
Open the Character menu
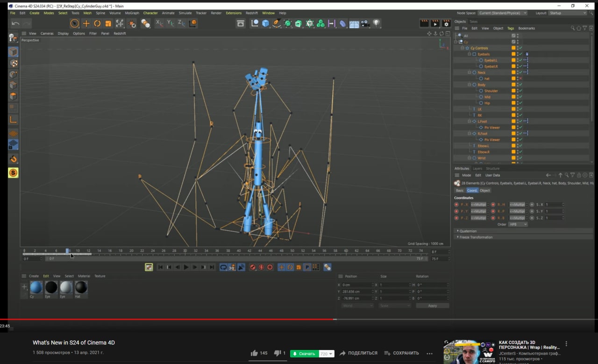[x=150, y=13]
